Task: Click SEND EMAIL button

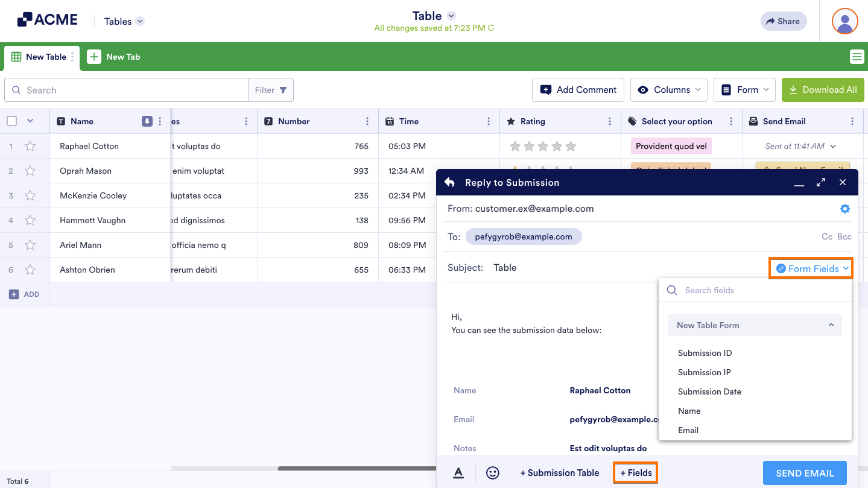Action: coord(805,473)
